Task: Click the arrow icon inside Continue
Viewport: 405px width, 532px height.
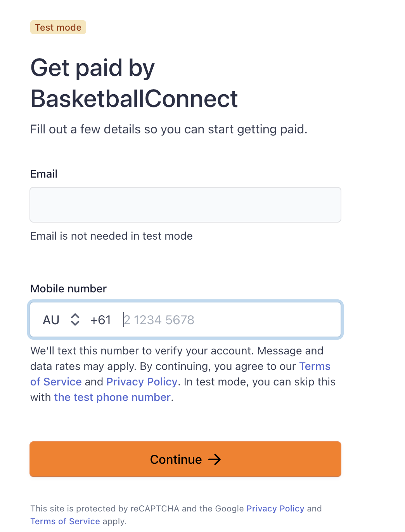Action: [x=215, y=459]
